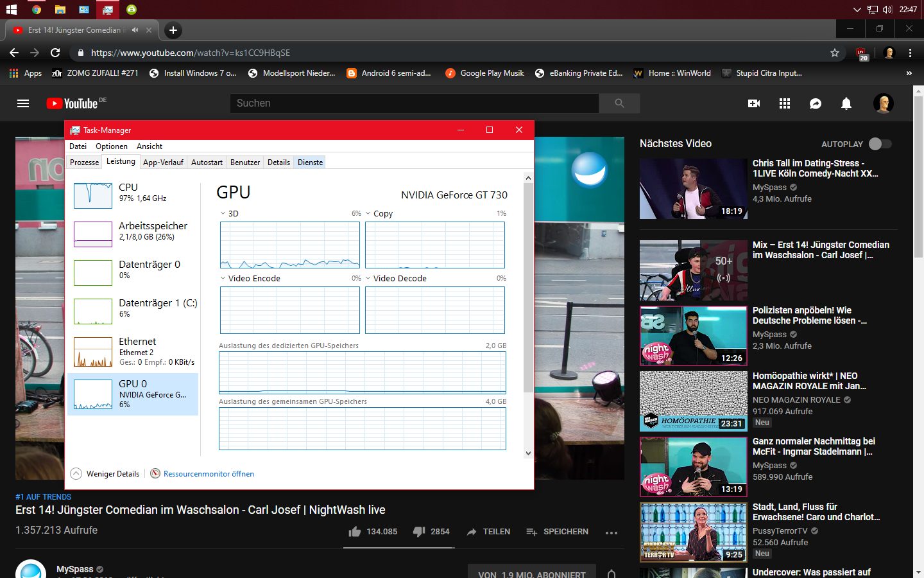Open the create video camera icon
Screen dimensions: 924x578
(754, 103)
